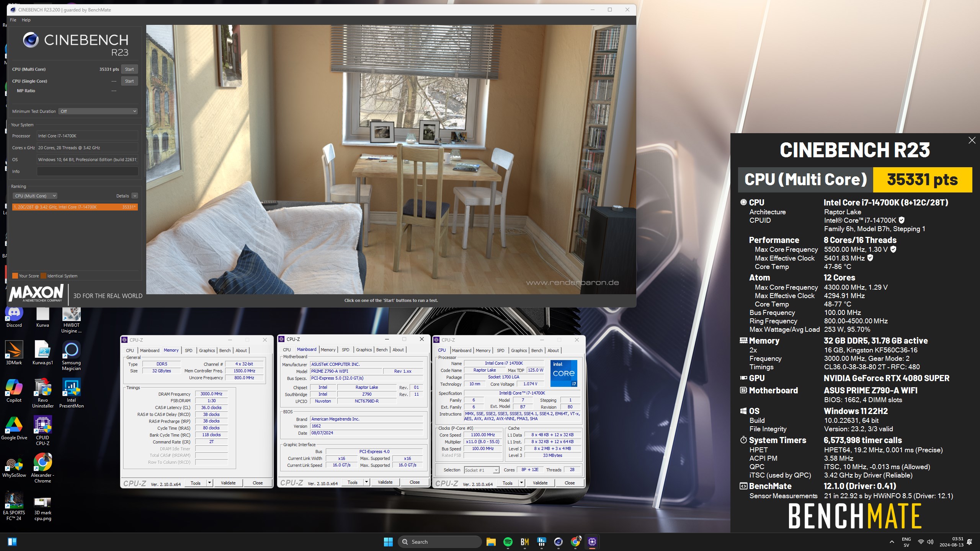Viewport: 980px width, 551px height.
Task: Switch to Bench tab in CPU-Z CPU window
Action: click(537, 350)
